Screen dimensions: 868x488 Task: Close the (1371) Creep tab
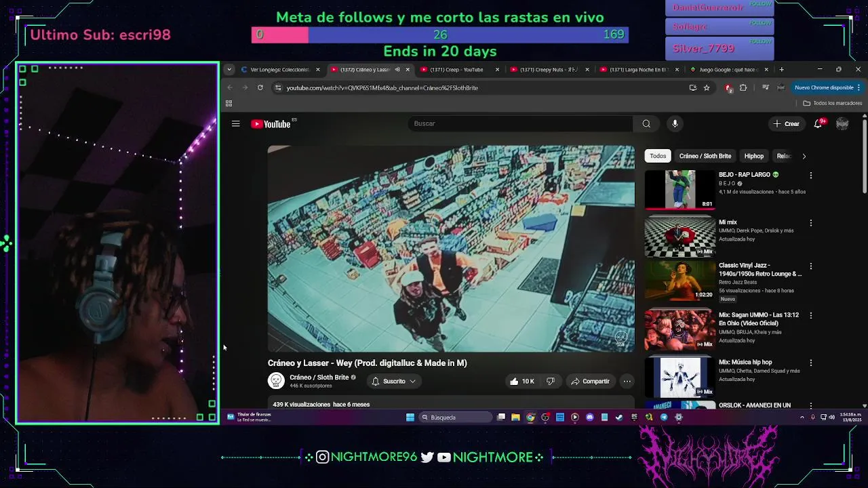pyautogui.click(x=497, y=69)
